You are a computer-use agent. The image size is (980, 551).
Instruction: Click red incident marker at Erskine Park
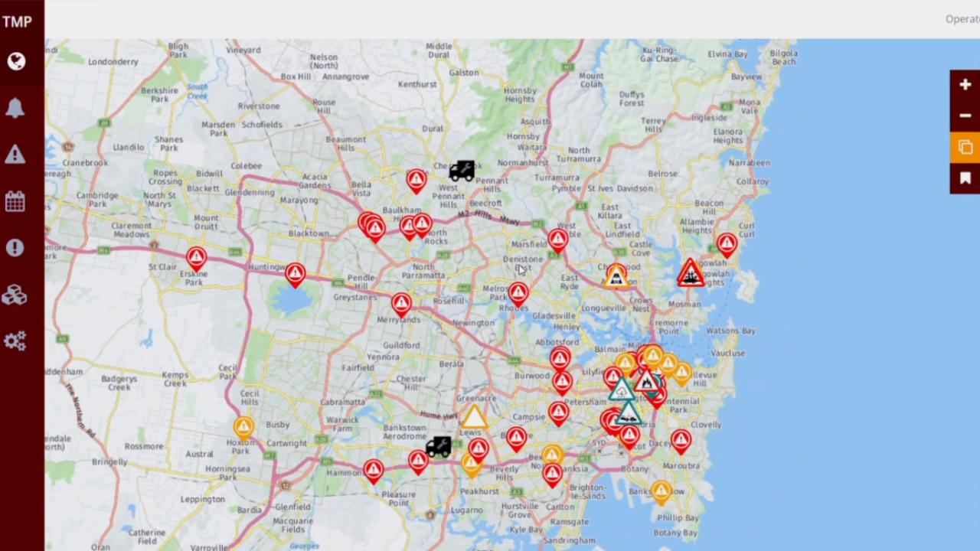[197, 258]
